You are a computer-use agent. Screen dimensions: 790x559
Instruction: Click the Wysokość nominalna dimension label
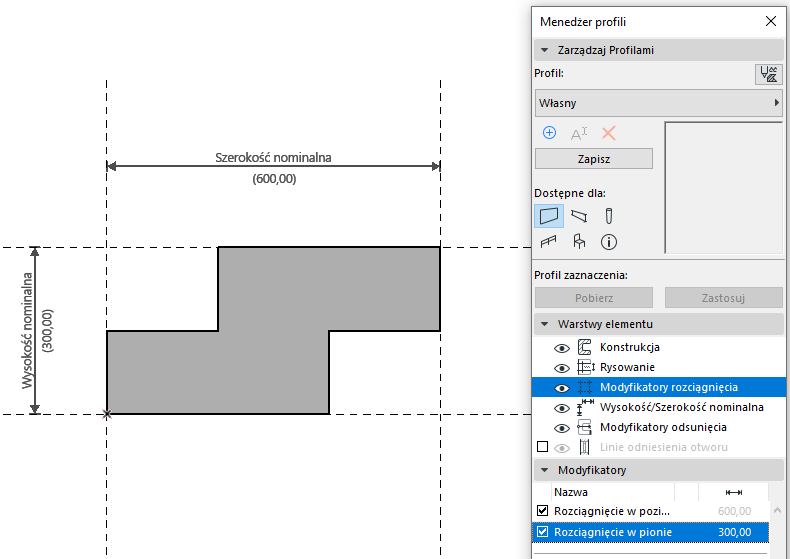[x=27, y=330]
